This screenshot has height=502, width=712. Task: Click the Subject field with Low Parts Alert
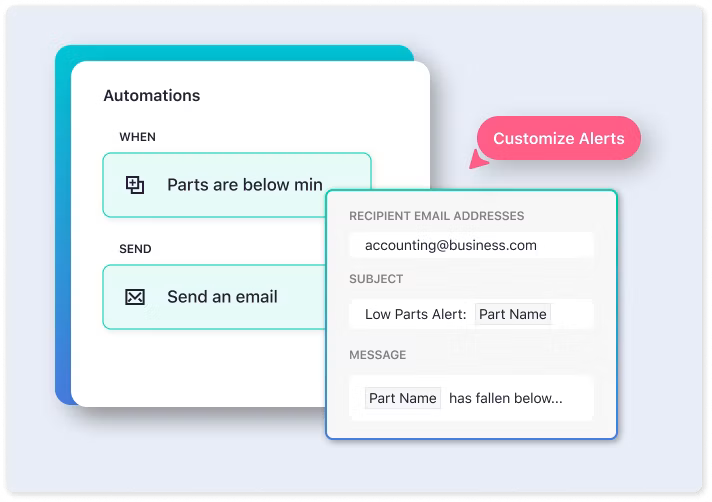point(471,314)
